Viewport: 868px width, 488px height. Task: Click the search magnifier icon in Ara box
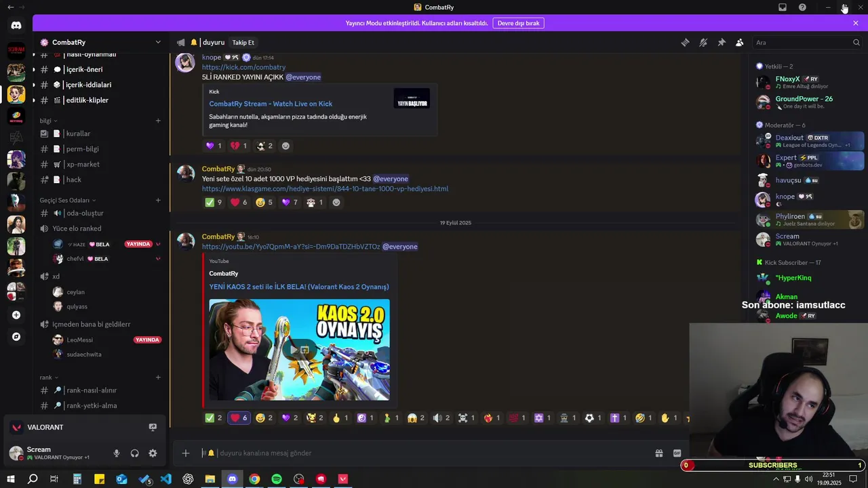(x=856, y=42)
